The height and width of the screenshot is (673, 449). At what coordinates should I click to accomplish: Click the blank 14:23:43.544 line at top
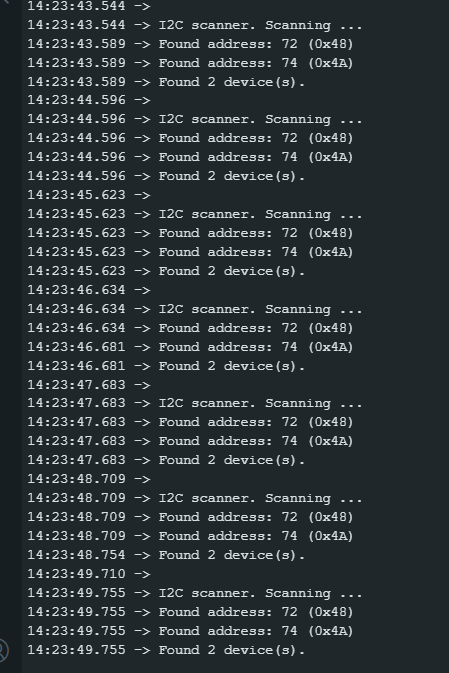pos(89,6)
